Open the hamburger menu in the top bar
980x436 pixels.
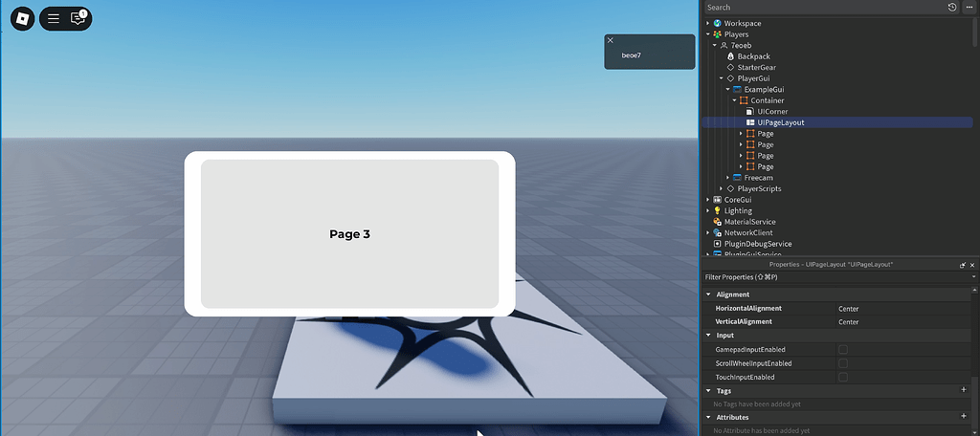click(54, 19)
